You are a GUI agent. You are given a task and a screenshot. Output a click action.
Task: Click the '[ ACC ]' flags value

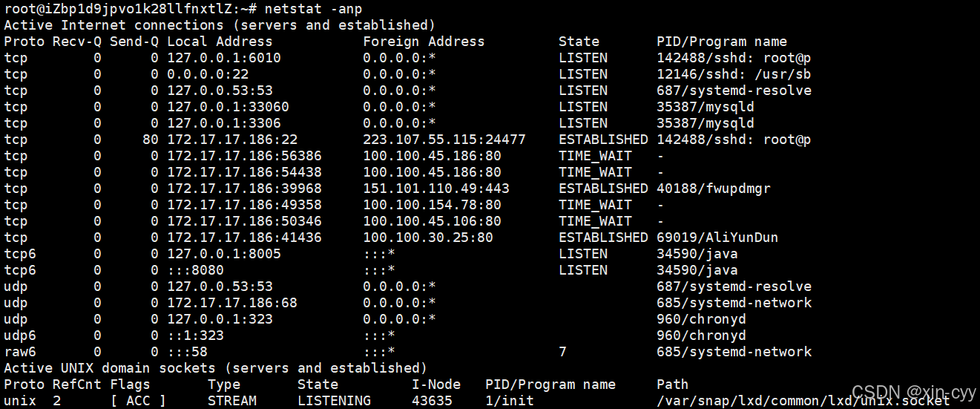[138, 401]
